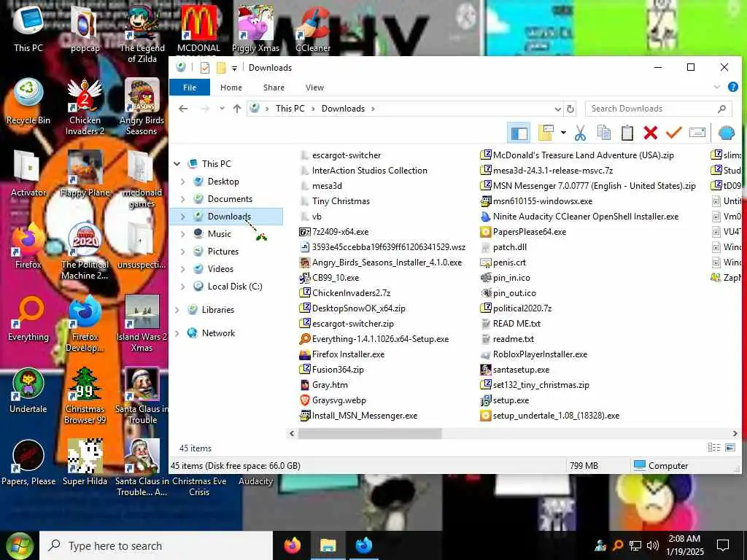Click the taskbar search box

pyautogui.click(x=156, y=545)
